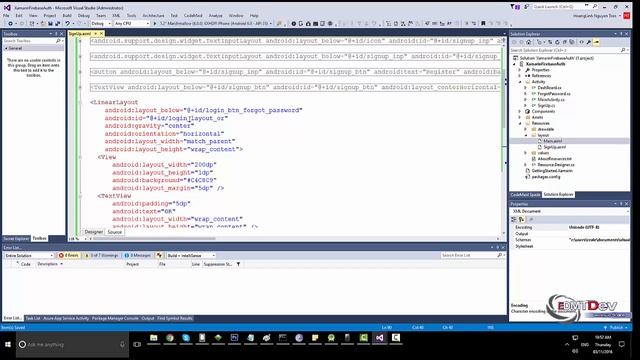Toggle auto-hide pin on Toolbox panel

[x=56, y=34]
